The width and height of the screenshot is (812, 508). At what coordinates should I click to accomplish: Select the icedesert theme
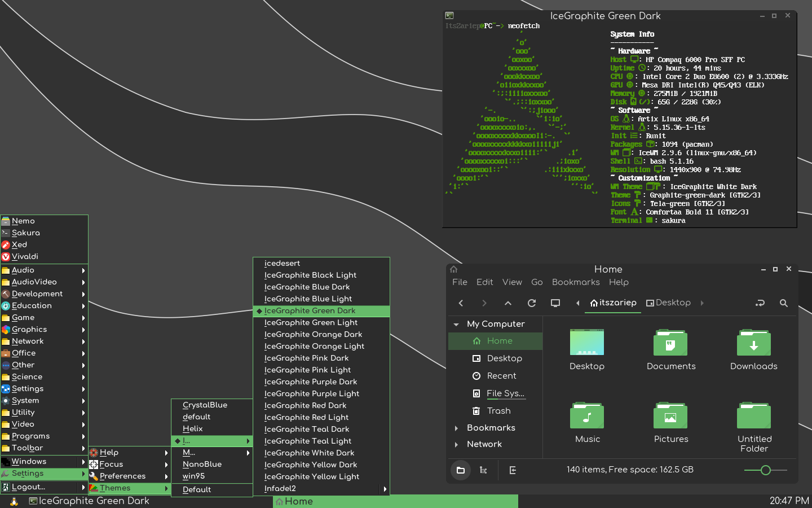pos(321,264)
